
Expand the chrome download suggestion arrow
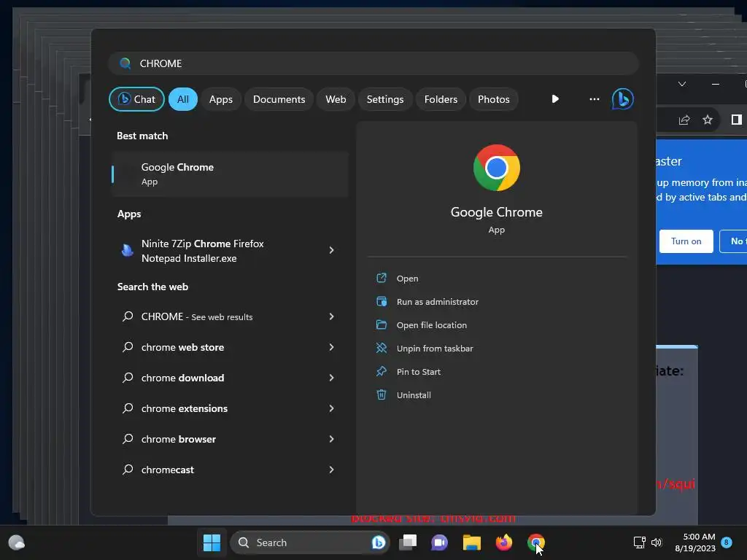pos(332,378)
